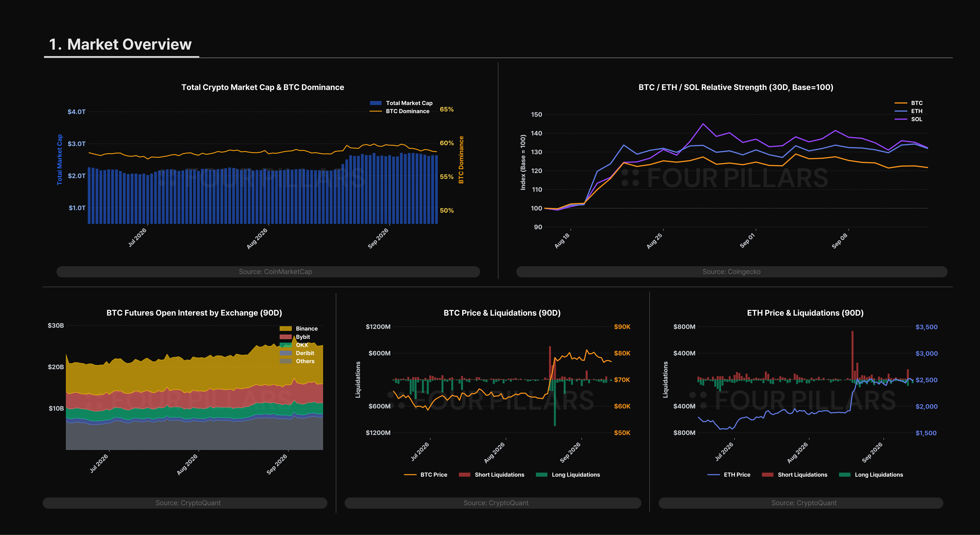The height and width of the screenshot is (535, 980).
Task: Click the BTC legend line marker
Action: 900,103
